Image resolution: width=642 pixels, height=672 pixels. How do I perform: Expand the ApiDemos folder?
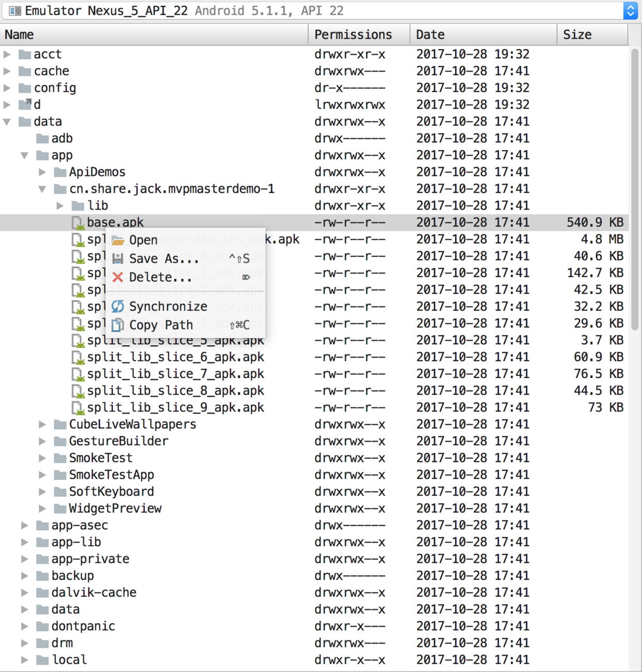42,172
